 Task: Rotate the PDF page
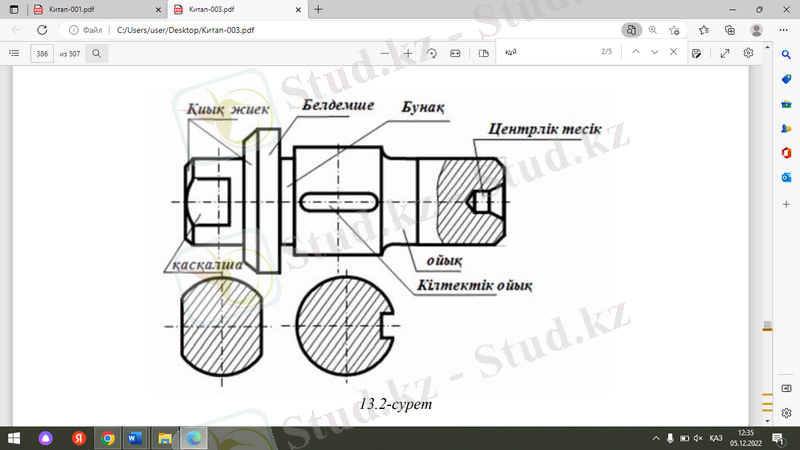[432, 52]
